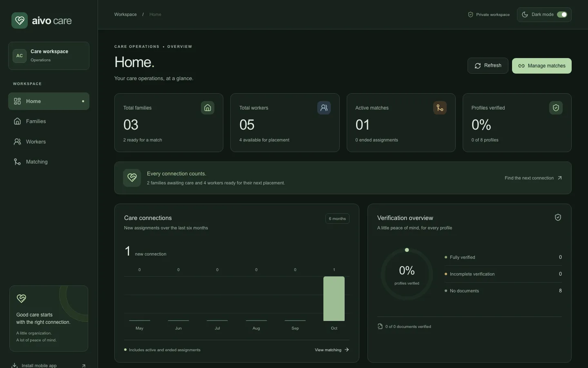Viewport: 588px width, 368px height.
Task: Click the text '0 of 8 profiles'
Action: coord(485,140)
